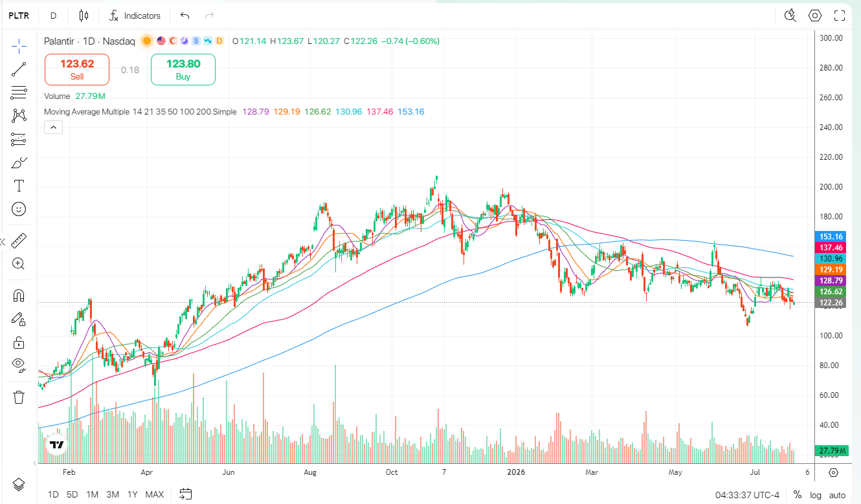Click the orange sun market status icon
861x504 pixels.
pos(147,41)
